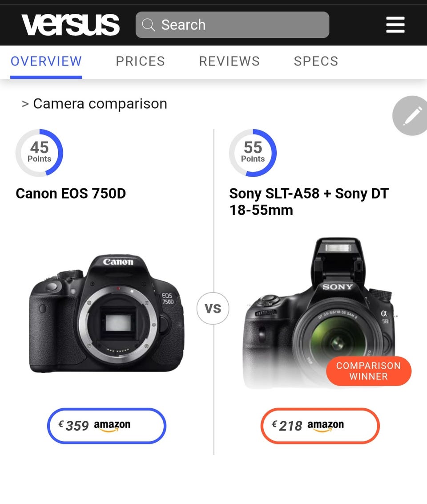Click the 45 Points score circle
Viewport: 427px width, 504px height.
(39, 153)
